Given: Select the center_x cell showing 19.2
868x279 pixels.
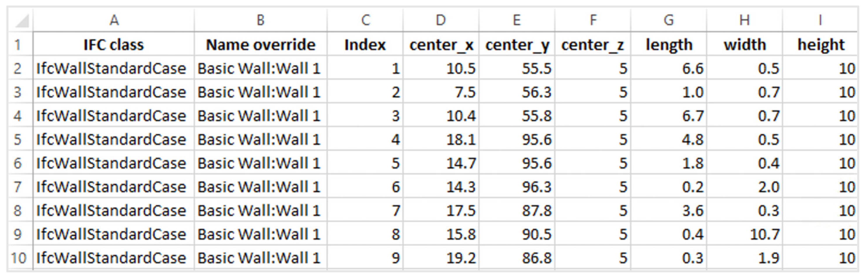Looking at the screenshot, I should (441, 258).
